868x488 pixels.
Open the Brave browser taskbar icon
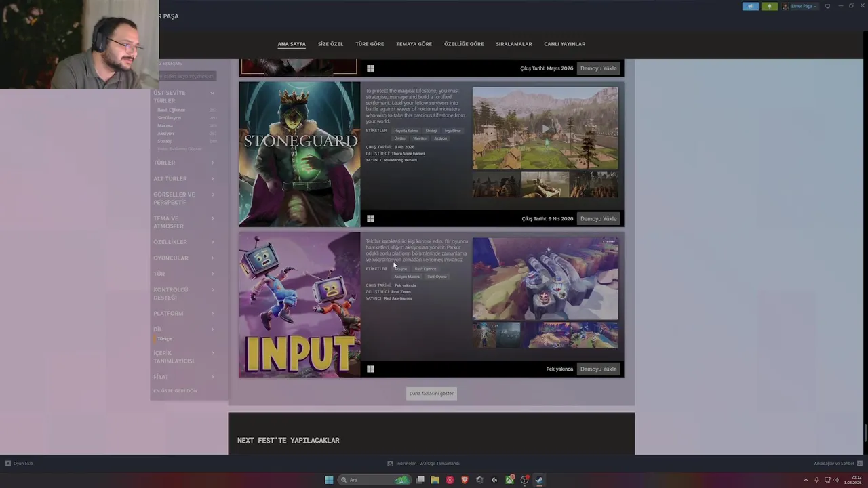pyautogui.click(x=465, y=480)
